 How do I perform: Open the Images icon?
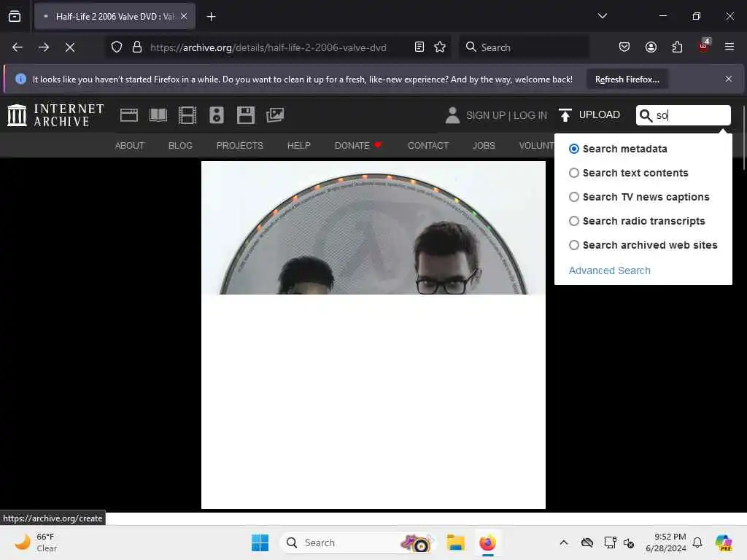275,115
